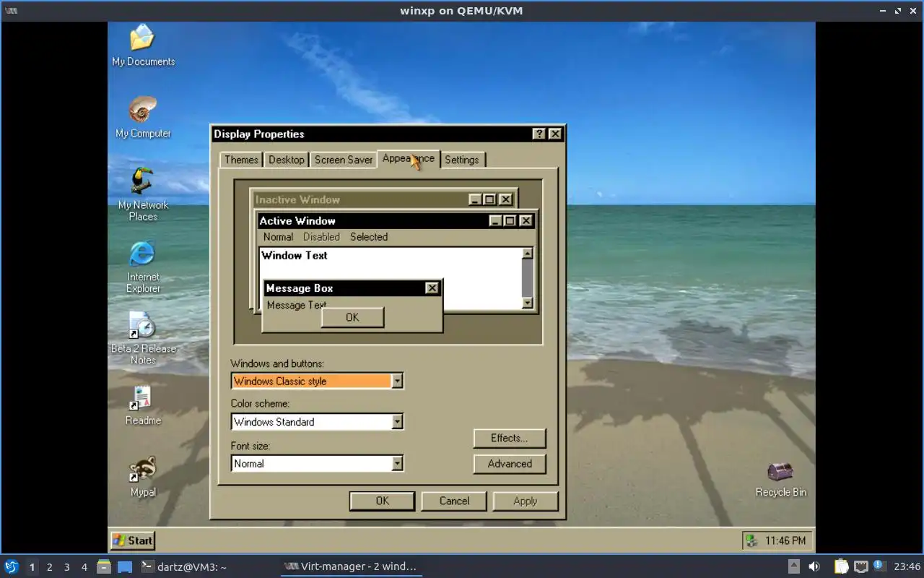
Task: Click Inactive Window preview maximize icon
Action: pyautogui.click(x=489, y=200)
